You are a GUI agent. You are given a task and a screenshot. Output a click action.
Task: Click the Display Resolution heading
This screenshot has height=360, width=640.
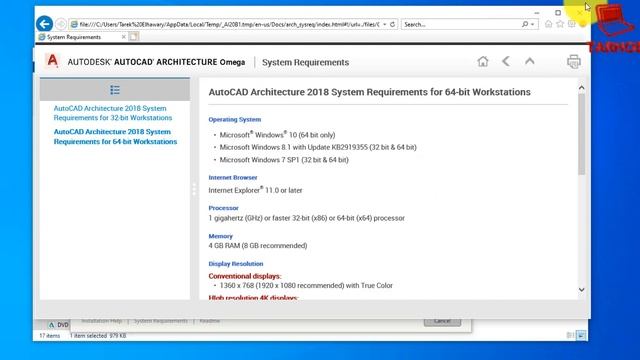click(x=236, y=264)
